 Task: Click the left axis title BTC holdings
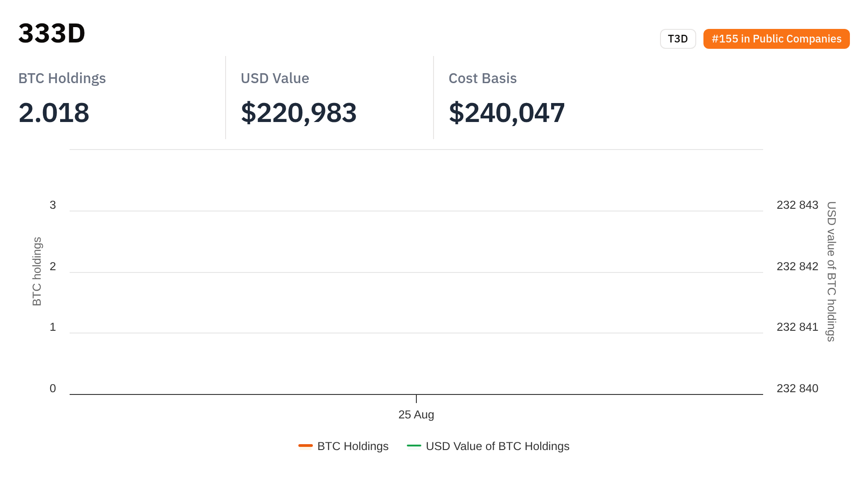pyautogui.click(x=37, y=272)
